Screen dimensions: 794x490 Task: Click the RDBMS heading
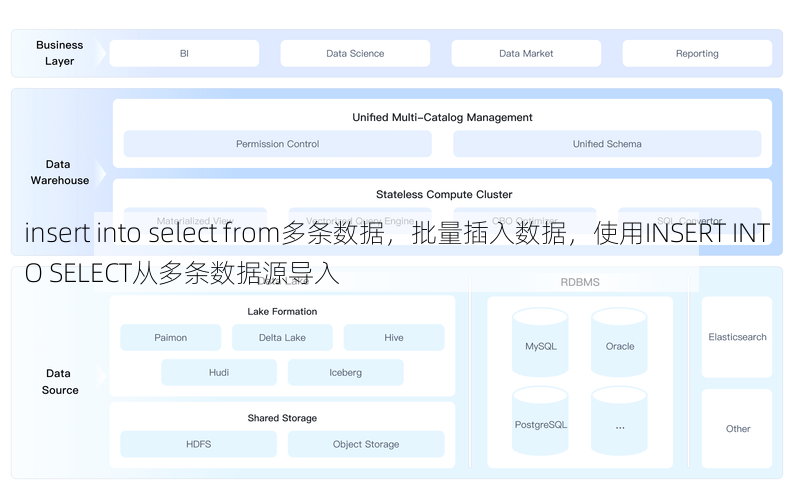580,282
